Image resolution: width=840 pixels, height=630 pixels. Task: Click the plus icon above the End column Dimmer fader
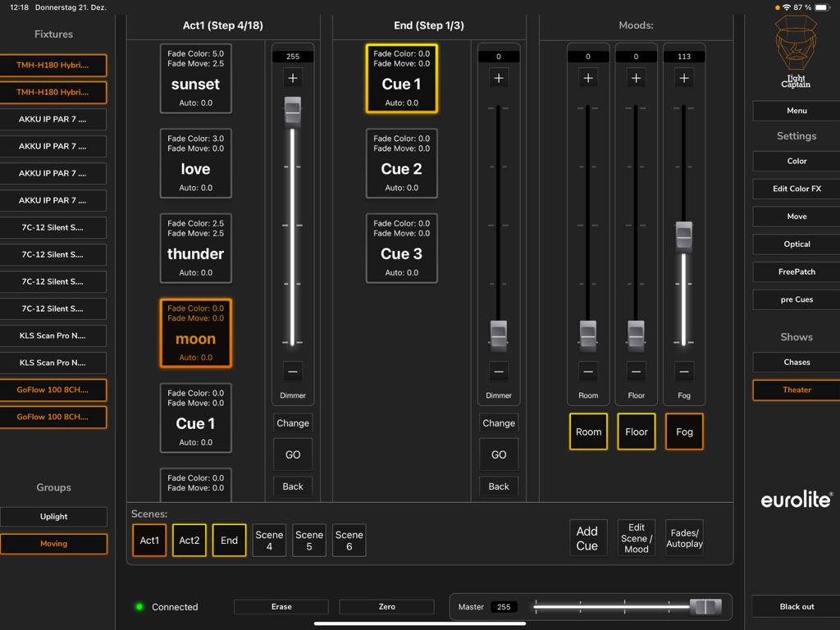(499, 78)
